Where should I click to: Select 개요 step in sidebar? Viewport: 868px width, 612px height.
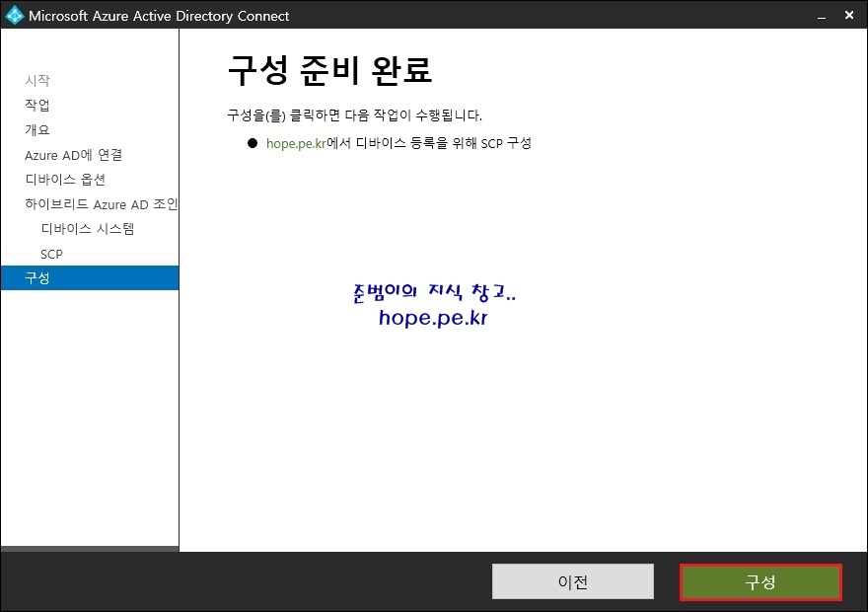coord(37,129)
